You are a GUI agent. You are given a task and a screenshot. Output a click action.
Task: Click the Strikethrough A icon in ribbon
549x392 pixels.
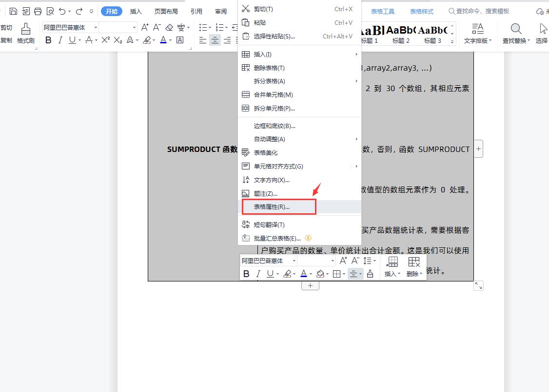tap(89, 40)
